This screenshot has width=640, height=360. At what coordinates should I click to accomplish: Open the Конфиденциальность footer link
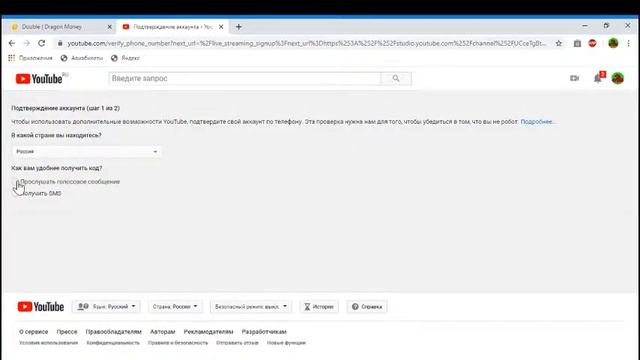pyautogui.click(x=113, y=343)
